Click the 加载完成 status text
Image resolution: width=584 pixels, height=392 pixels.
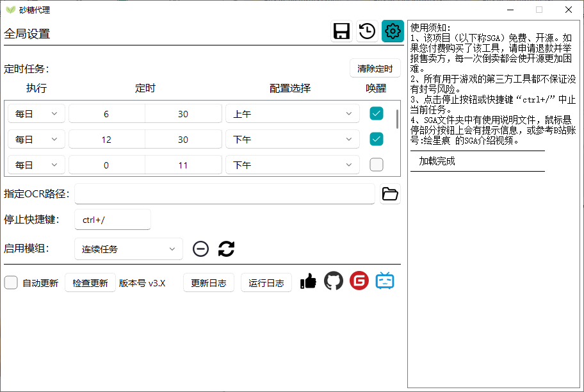point(437,161)
